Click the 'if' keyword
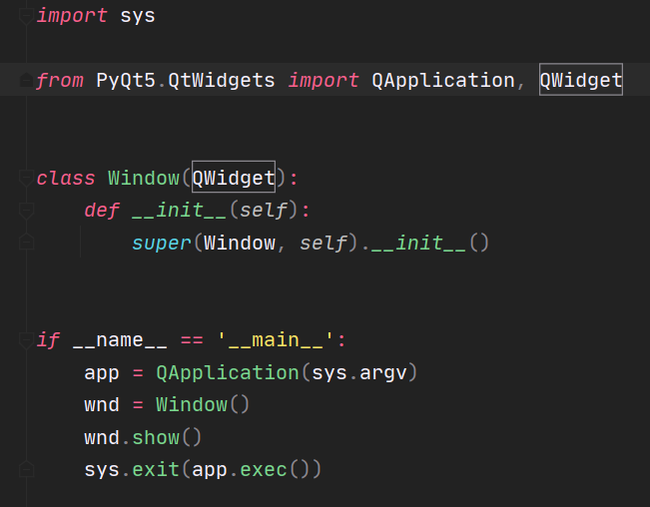The image size is (650, 507). click(48, 340)
